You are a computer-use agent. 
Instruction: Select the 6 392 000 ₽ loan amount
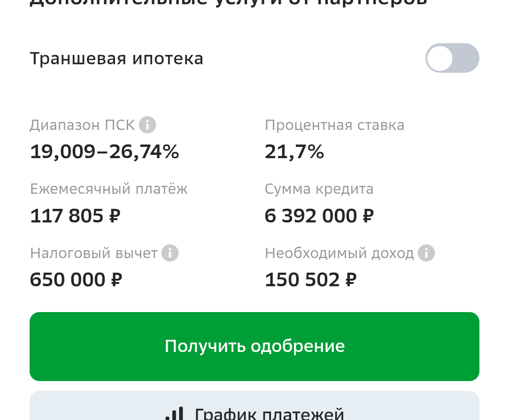tap(319, 216)
